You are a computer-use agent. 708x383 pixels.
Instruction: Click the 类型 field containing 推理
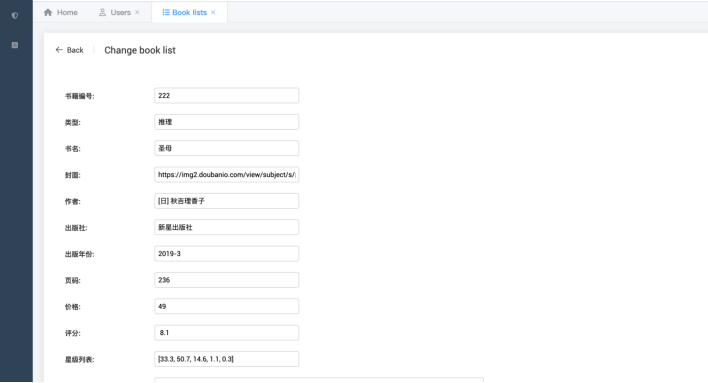click(227, 122)
